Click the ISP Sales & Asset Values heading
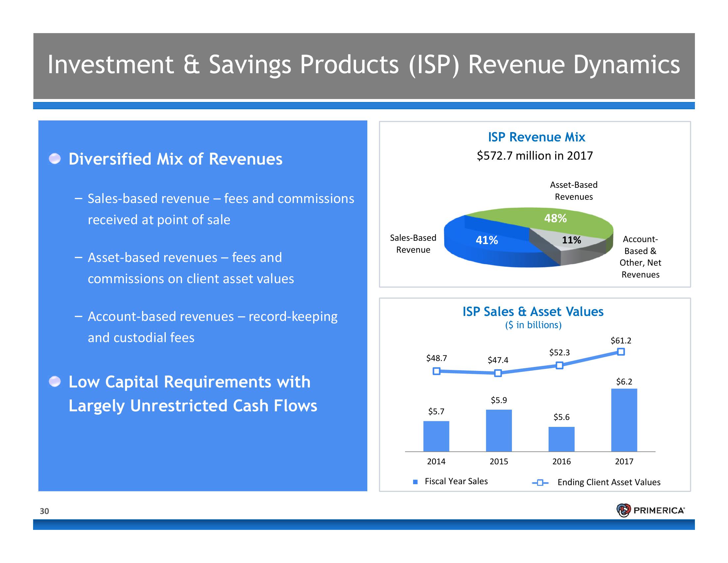 [533, 312]
